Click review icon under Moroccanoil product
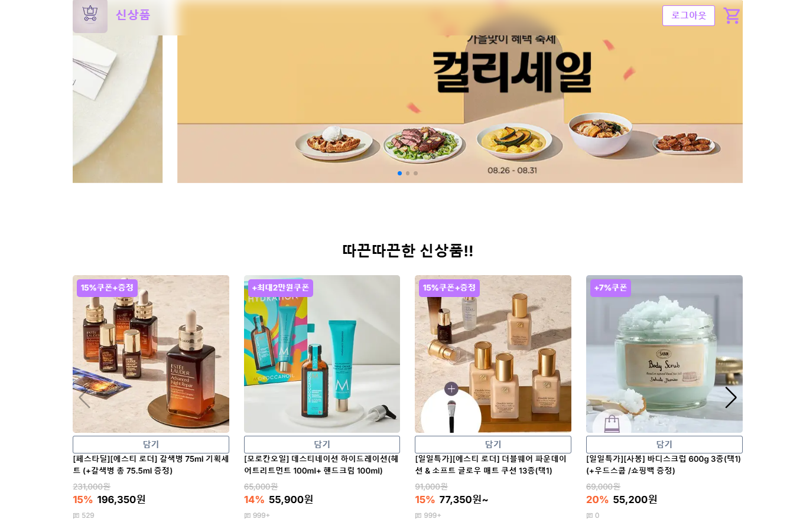The height and width of the screenshot is (532, 790). pyautogui.click(x=248, y=515)
